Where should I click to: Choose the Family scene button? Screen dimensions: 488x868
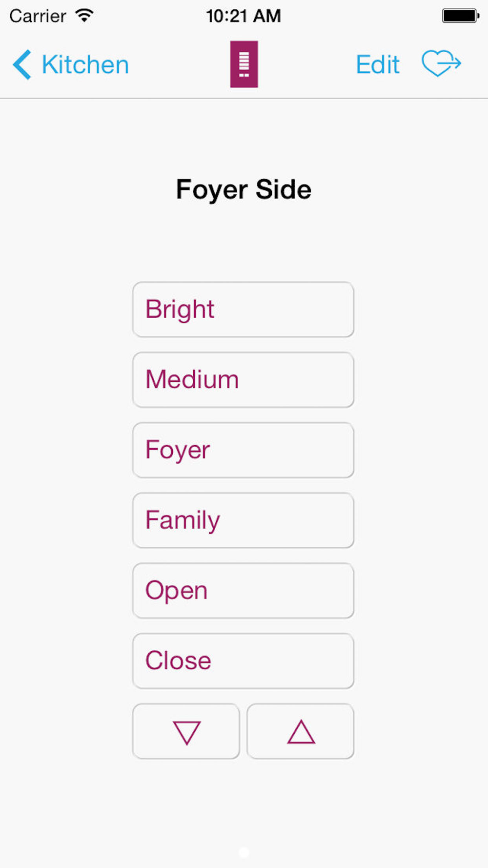click(x=243, y=520)
